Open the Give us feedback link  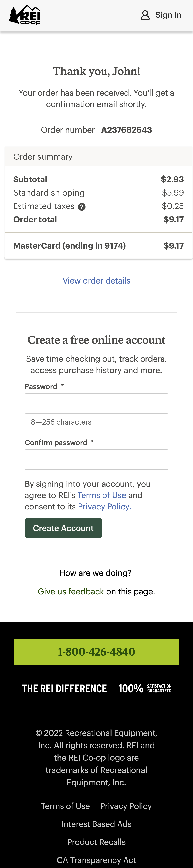coord(71,591)
